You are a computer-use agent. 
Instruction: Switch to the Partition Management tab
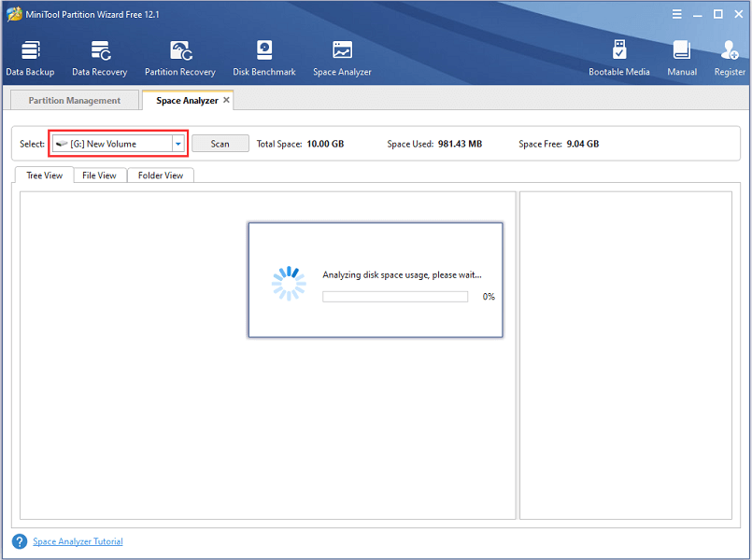pos(74,100)
